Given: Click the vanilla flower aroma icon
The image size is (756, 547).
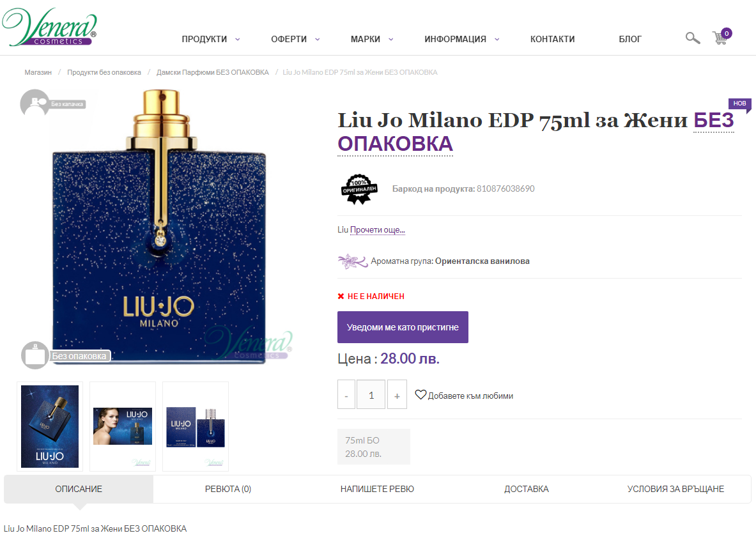Looking at the screenshot, I should 353,261.
